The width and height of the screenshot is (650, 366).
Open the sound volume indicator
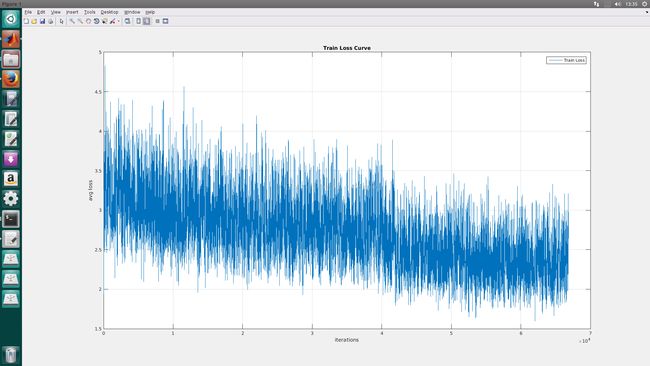[618, 4]
